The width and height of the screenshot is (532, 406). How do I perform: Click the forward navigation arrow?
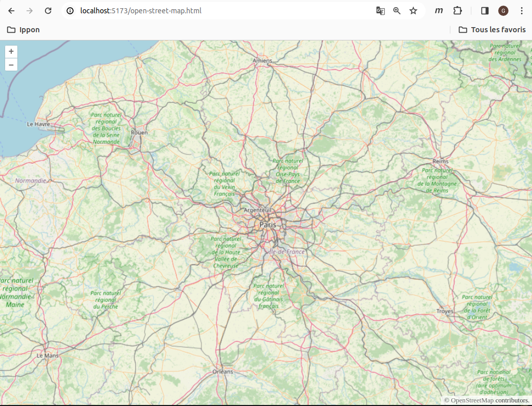click(30, 10)
